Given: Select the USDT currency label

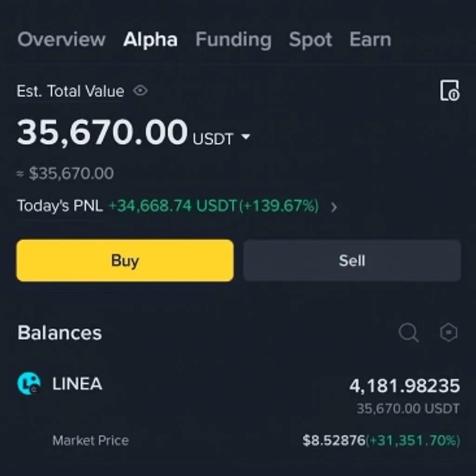Looking at the screenshot, I should coord(213,139).
